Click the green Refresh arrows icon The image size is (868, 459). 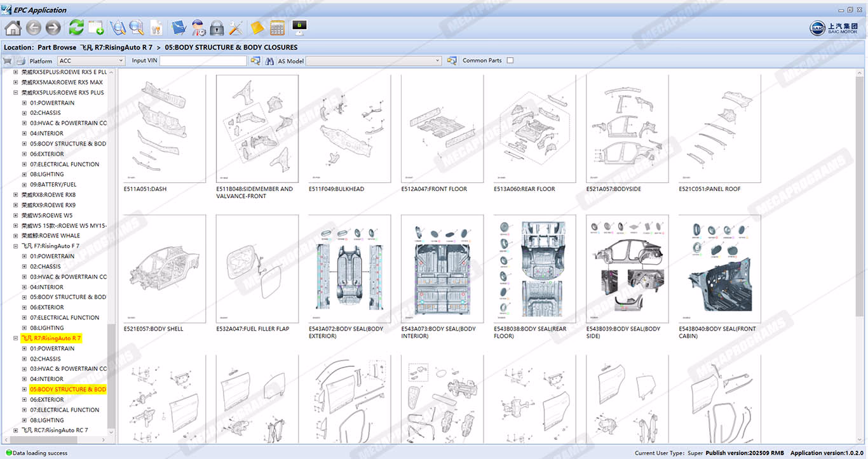(76, 28)
